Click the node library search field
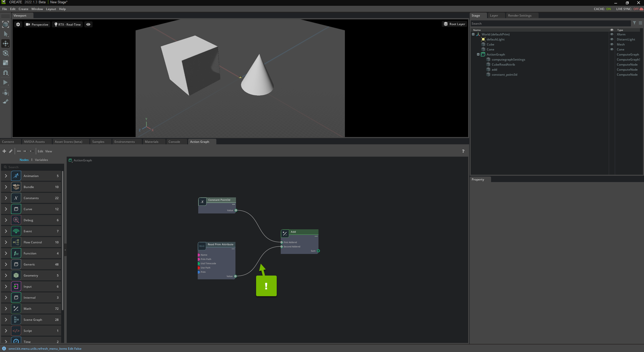The height and width of the screenshot is (352, 644). point(33,167)
